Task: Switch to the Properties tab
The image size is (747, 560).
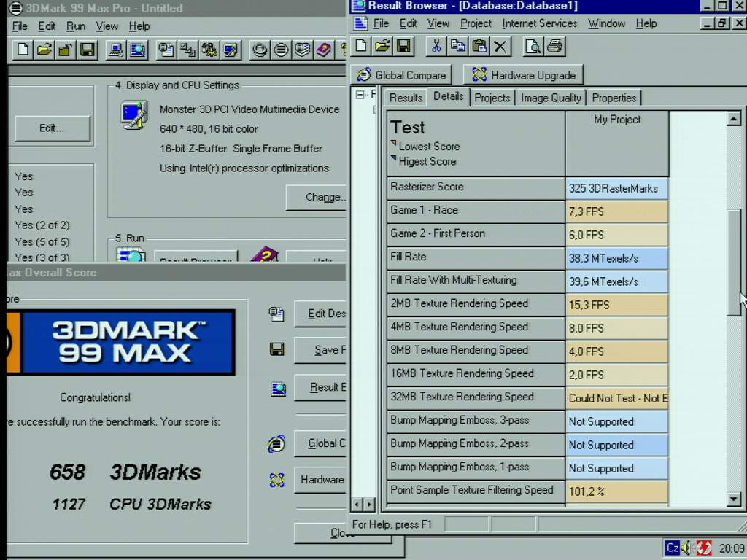Action: [614, 98]
